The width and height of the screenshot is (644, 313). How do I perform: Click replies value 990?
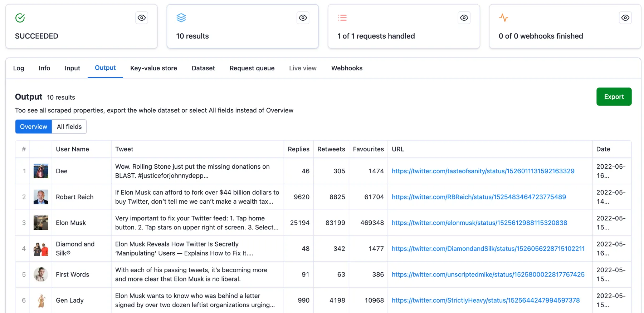point(304,300)
